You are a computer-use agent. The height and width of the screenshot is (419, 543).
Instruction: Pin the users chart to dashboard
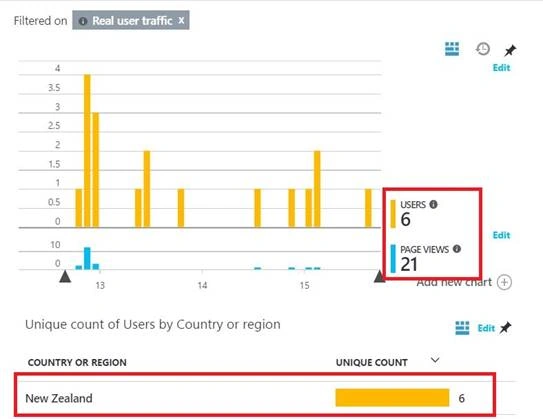pyautogui.click(x=510, y=51)
